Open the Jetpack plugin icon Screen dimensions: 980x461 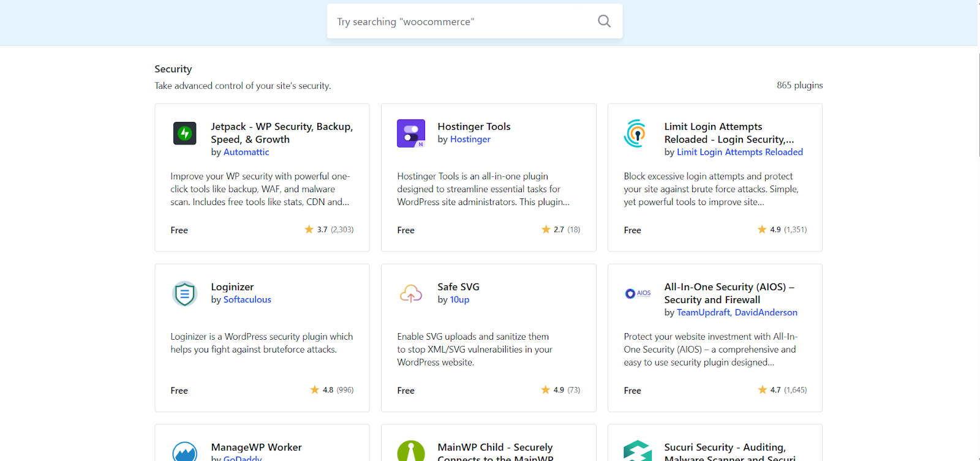[x=185, y=133]
